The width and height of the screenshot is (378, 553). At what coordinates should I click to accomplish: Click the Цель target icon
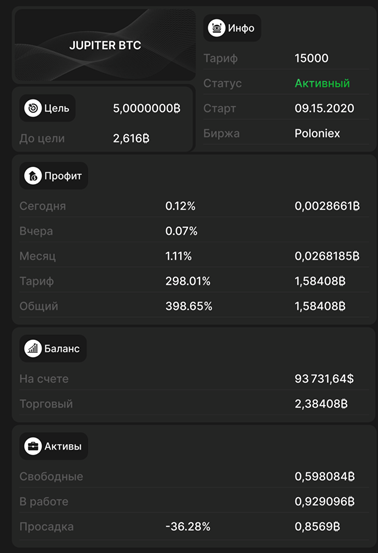point(33,108)
